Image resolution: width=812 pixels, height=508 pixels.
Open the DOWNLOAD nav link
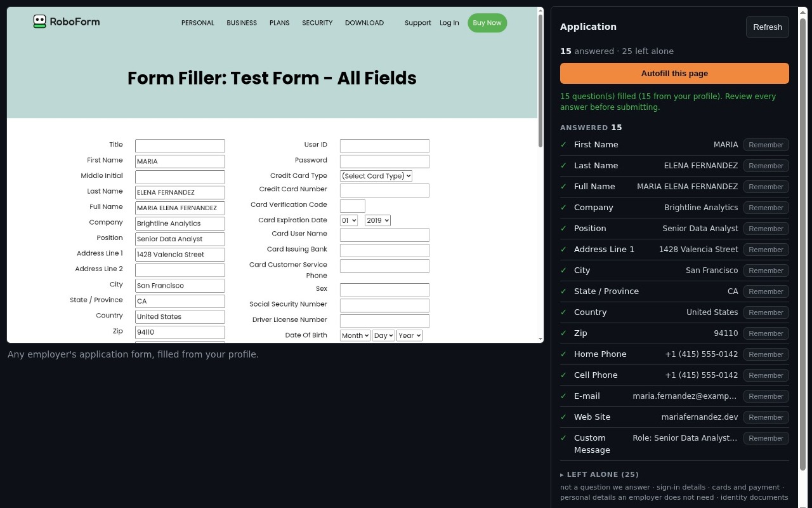[364, 23]
